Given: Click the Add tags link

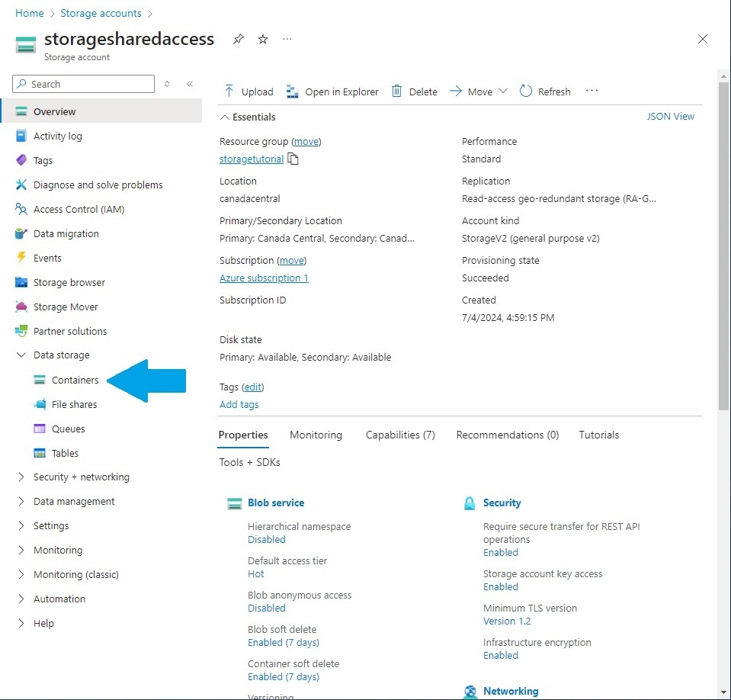Looking at the screenshot, I should [239, 404].
